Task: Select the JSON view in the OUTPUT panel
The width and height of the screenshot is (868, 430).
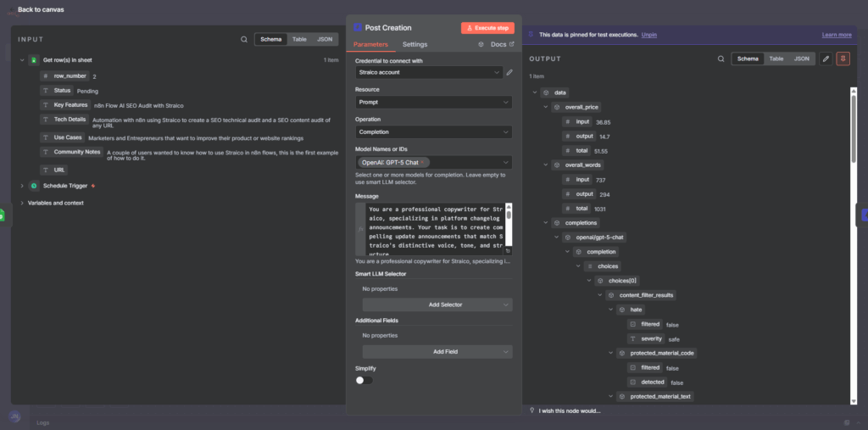Action: point(801,59)
